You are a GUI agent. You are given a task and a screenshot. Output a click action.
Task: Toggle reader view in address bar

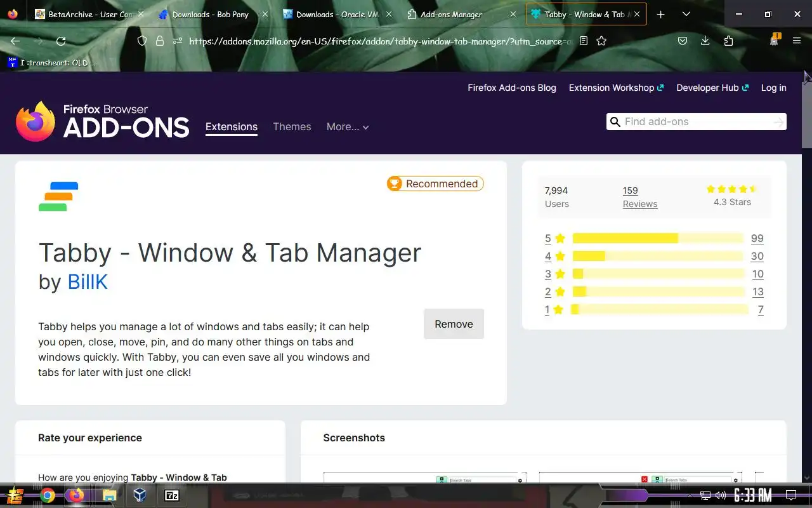[x=584, y=41]
